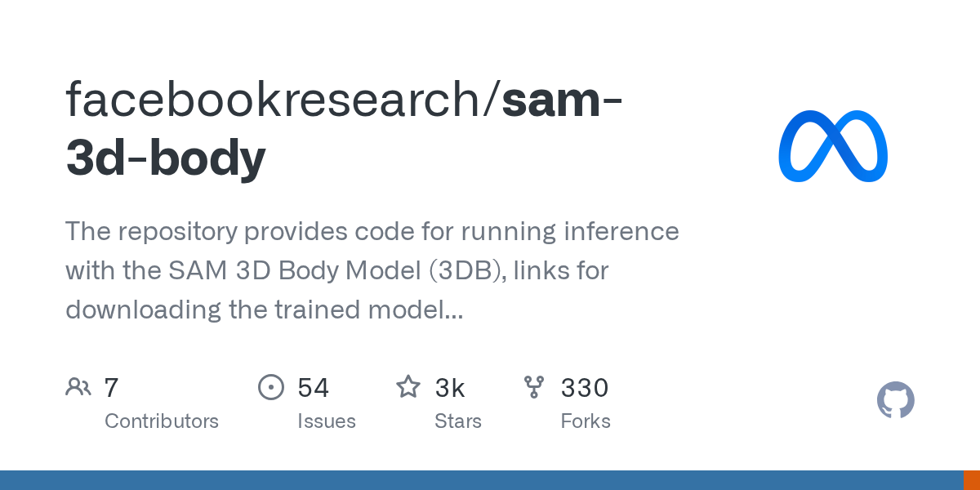Click the Contributors people icon
This screenshot has height=490, width=980.
pyautogui.click(x=78, y=387)
